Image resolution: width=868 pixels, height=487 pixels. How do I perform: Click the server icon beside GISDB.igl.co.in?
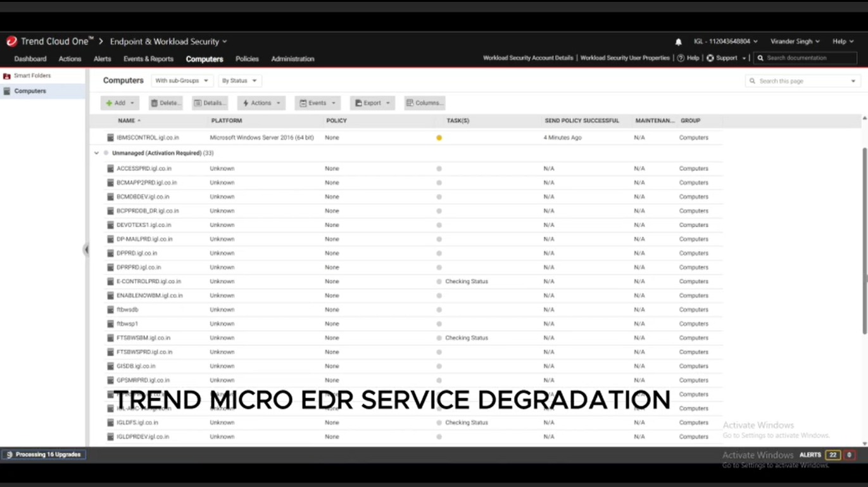(110, 366)
